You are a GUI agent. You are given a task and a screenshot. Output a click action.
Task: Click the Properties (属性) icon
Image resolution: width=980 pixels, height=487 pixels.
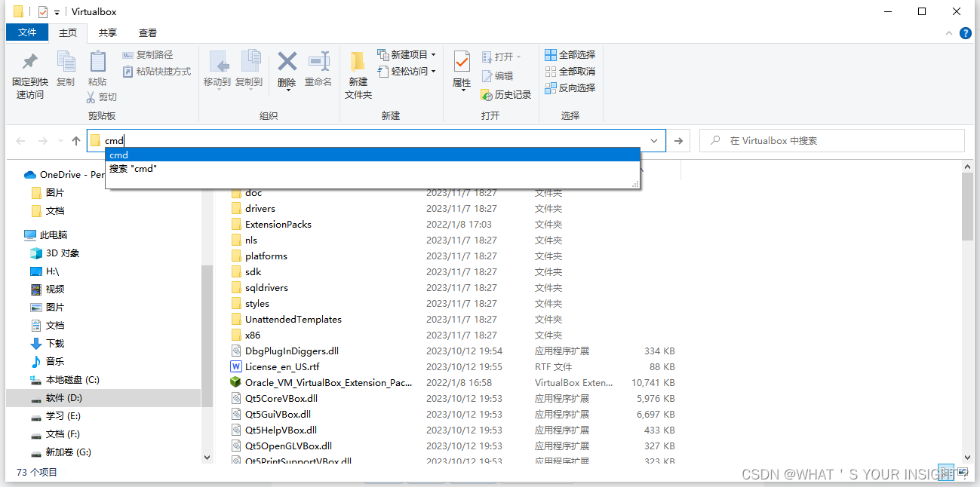click(462, 63)
